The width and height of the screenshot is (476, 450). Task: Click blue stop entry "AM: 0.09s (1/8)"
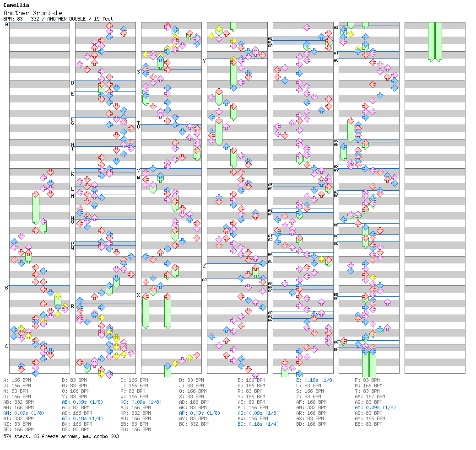(x=375, y=407)
